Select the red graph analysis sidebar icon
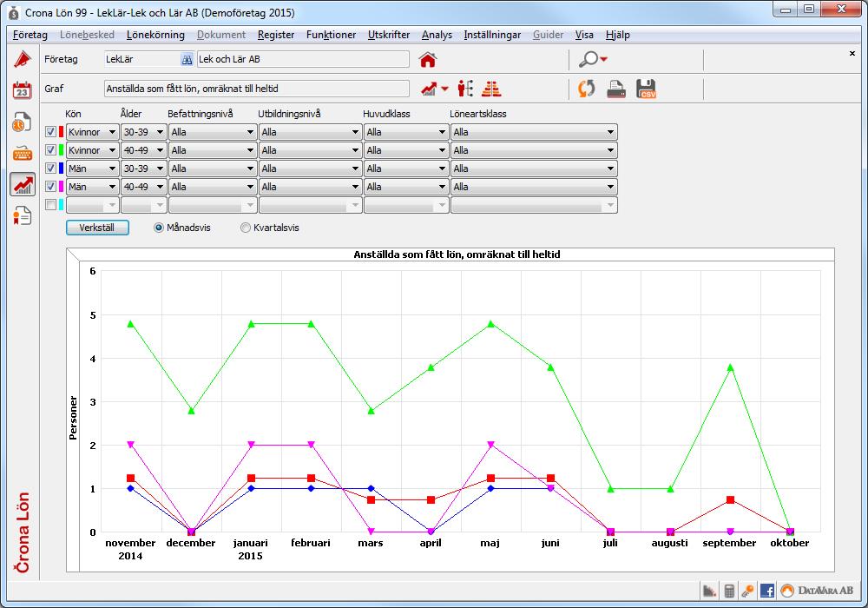The image size is (868, 608). [23, 184]
